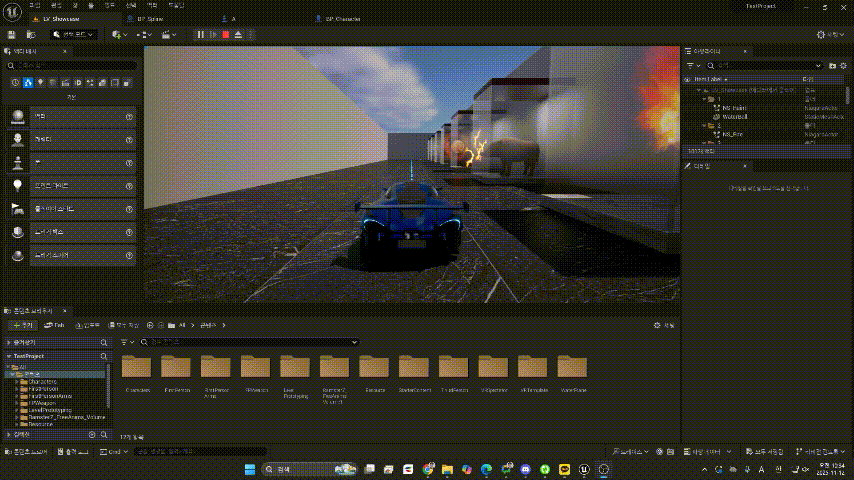Open help for Point Light item
Image resolution: width=854 pixels, height=480 pixels.
point(129,186)
